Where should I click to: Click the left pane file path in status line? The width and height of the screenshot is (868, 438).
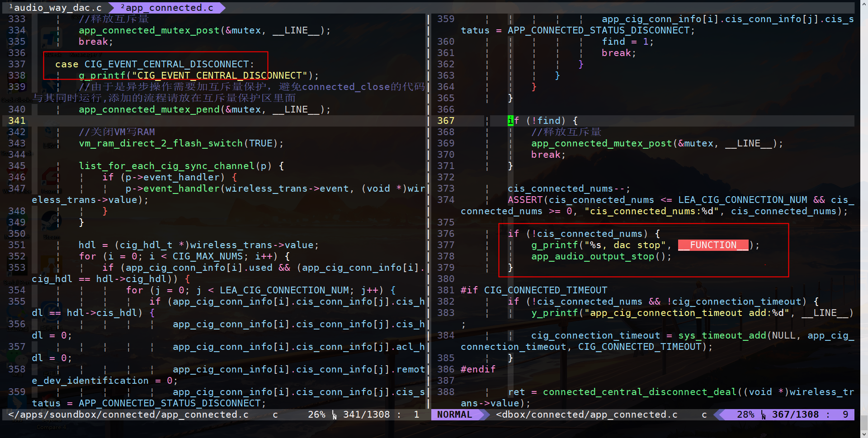click(x=128, y=414)
